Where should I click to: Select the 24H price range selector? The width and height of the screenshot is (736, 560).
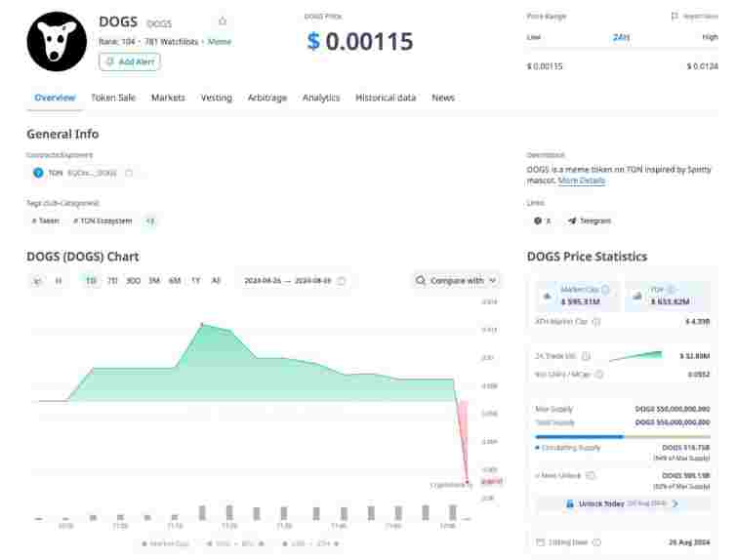click(621, 37)
